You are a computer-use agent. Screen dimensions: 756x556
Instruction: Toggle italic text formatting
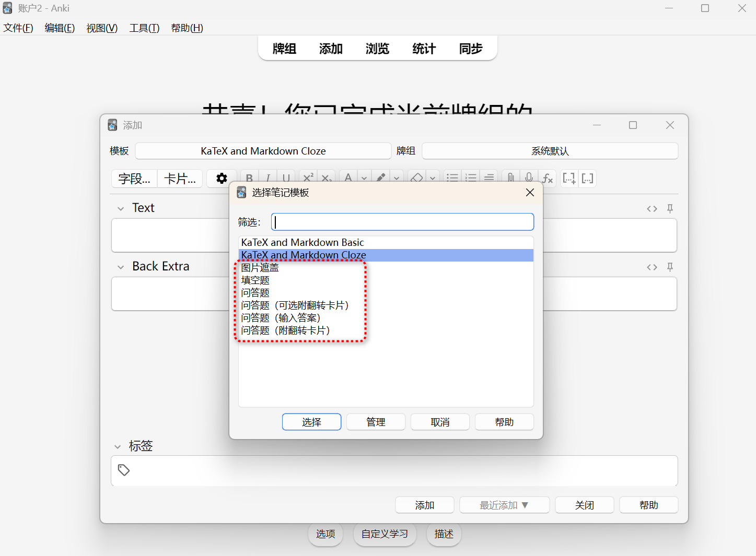pos(268,178)
